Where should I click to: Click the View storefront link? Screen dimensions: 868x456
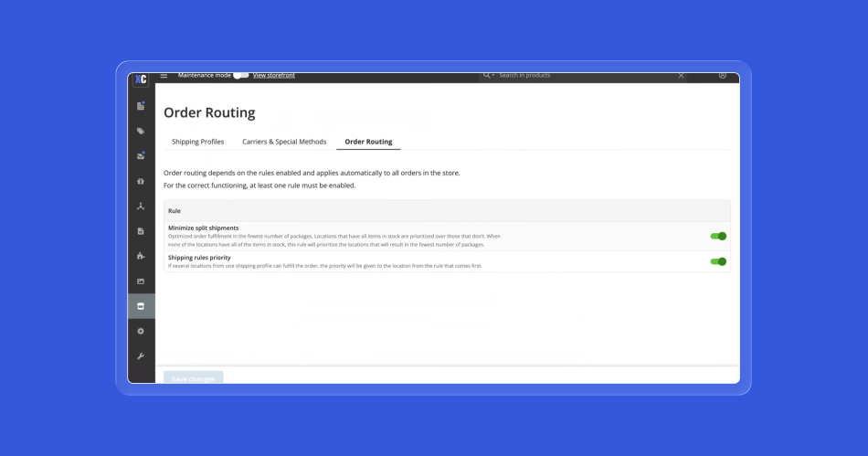[x=273, y=76]
